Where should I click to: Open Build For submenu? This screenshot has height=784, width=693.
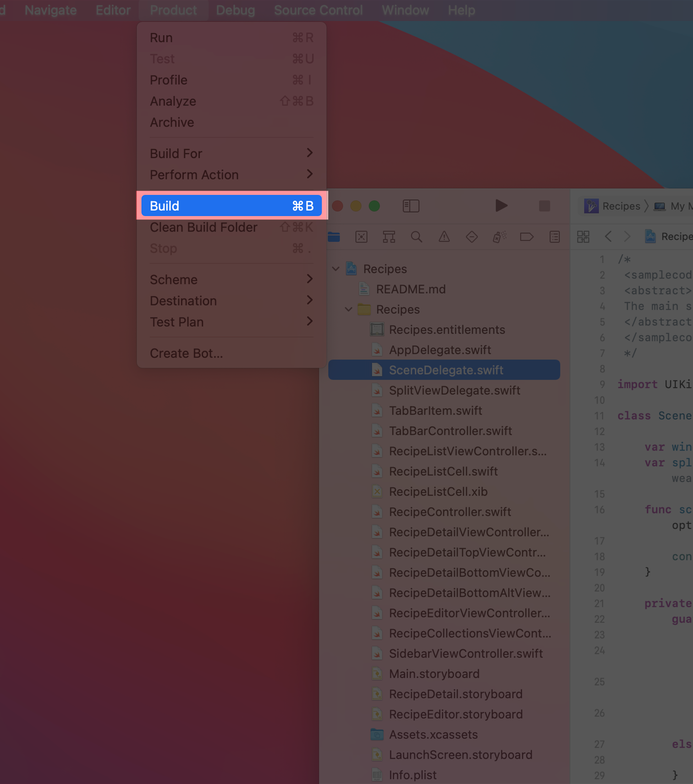tap(231, 154)
